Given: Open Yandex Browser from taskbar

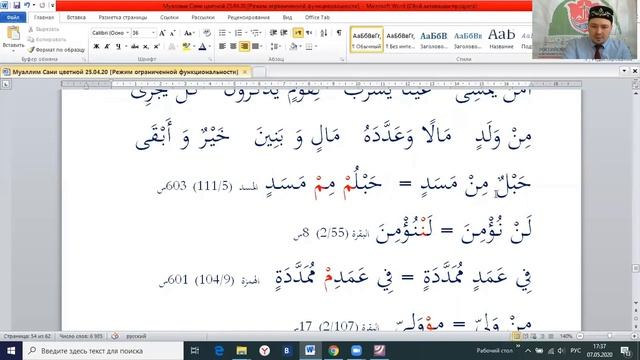Looking at the screenshot, I should tap(264, 351).
